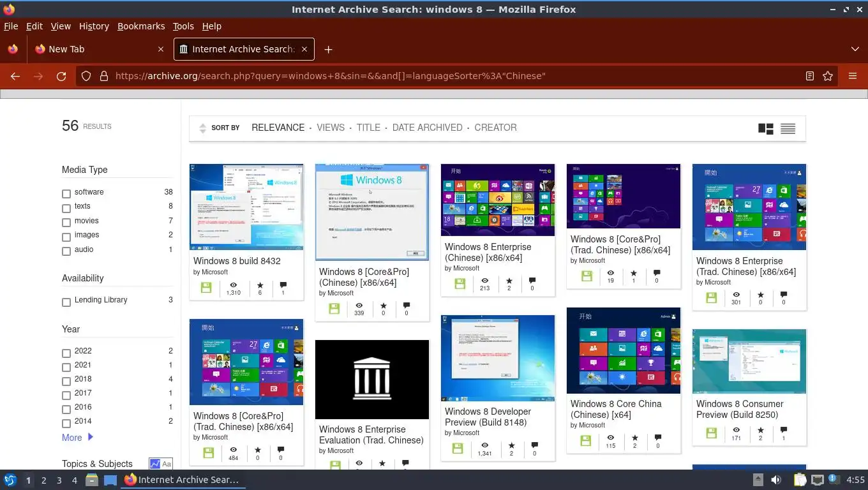Sort results by CREATOR

coord(495,128)
